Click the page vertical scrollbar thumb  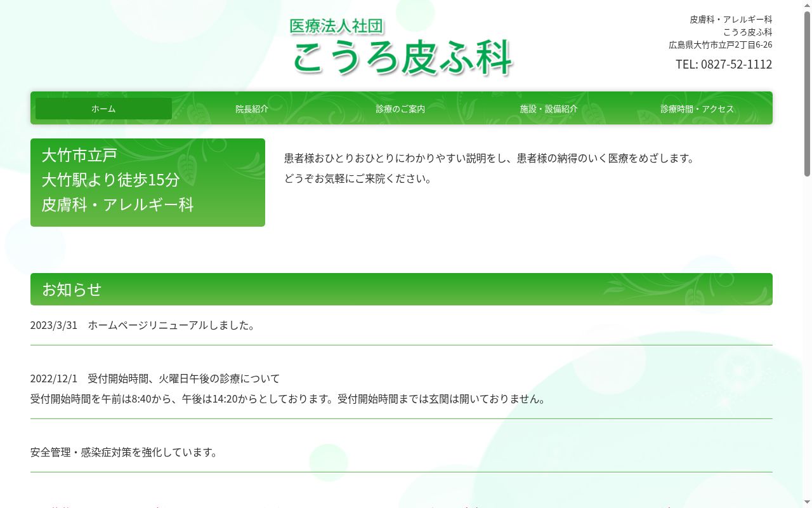807,94
